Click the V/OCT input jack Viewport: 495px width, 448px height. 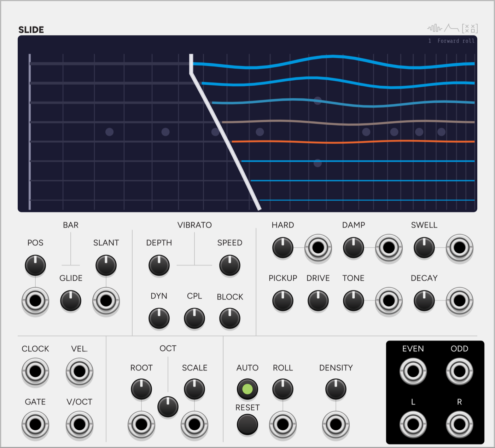(x=80, y=424)
